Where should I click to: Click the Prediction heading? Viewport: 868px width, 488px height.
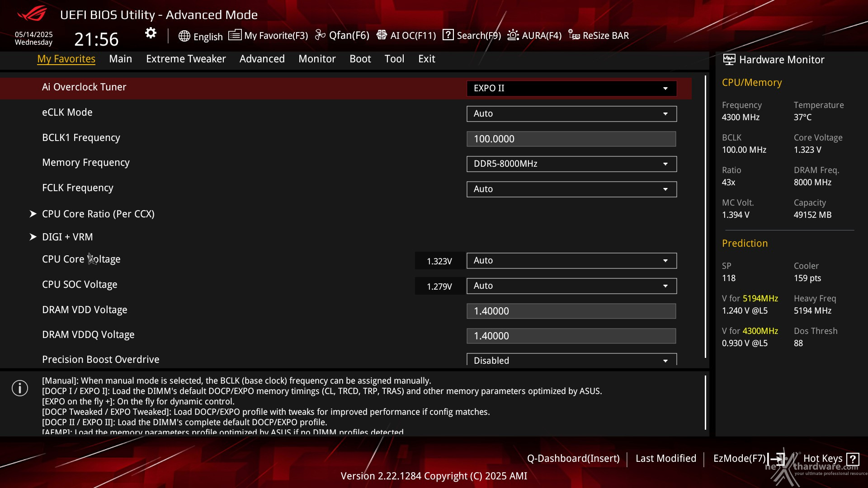(745, 244)
